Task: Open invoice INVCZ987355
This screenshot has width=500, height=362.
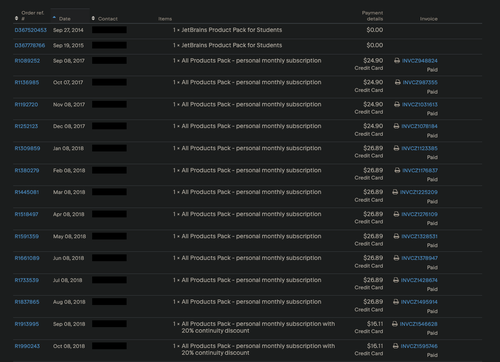Action: [420, 82]
